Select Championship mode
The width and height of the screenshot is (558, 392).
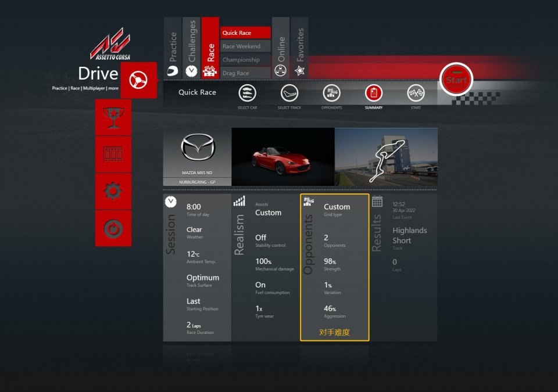pos(245,60)
